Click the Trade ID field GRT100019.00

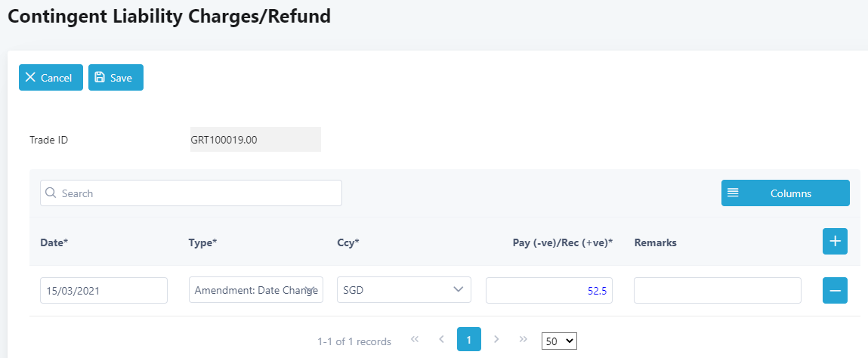pyautogui.click(x=255, y=140)
